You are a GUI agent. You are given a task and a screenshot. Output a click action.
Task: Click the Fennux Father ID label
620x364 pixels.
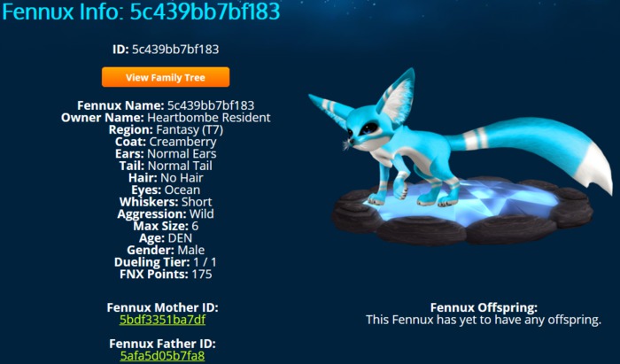point(162,344)
